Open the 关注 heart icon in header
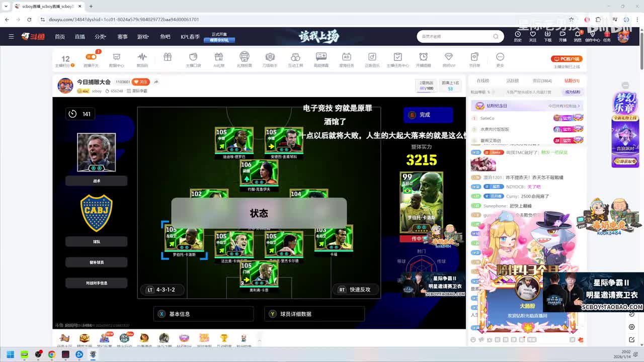The height and width of the screenshot is (362, 644). point(533,36)
